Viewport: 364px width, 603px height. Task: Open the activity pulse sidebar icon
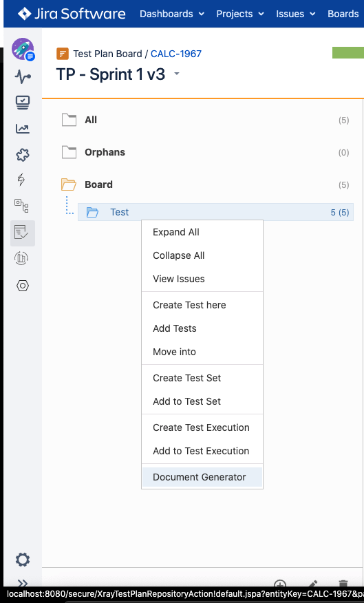point(23,76)
